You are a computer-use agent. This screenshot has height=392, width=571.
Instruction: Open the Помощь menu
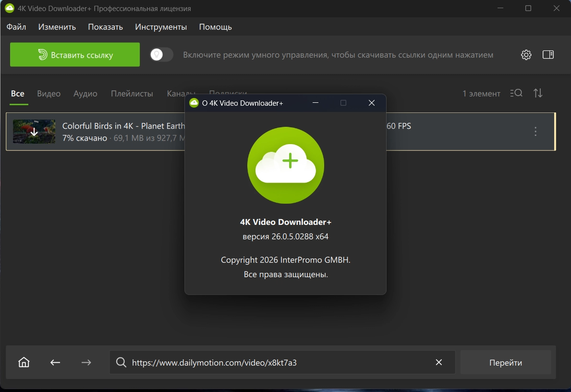[x=215, y=27]
